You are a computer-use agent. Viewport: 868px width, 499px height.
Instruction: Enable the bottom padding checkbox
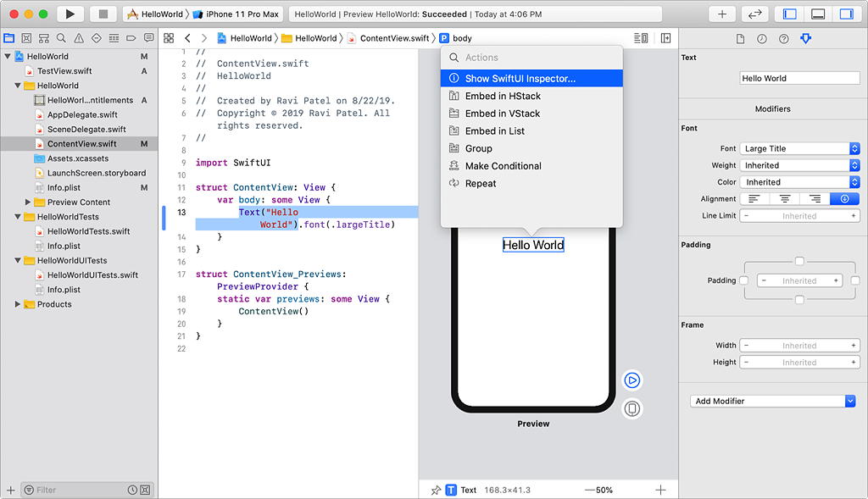tap(799, 300)
